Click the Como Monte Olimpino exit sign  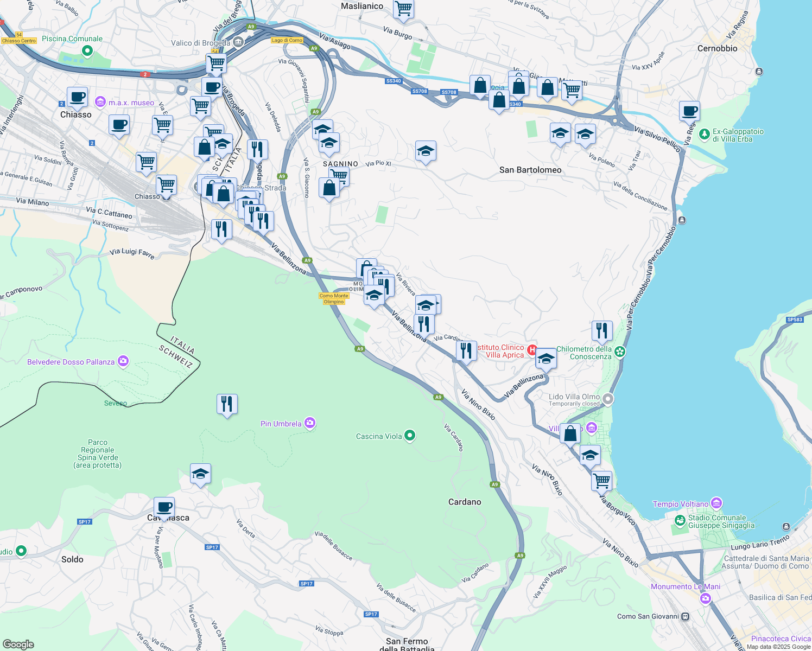[334, 299]
